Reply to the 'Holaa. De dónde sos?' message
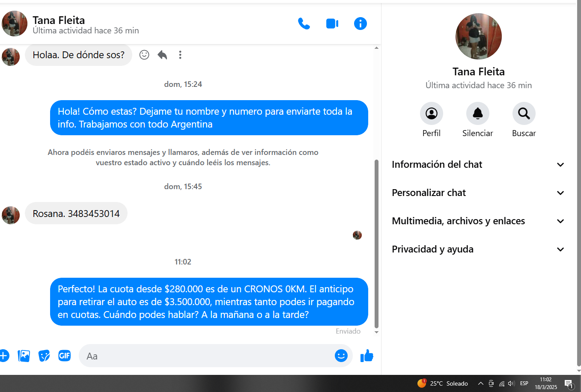The height and width of the screenshot is (392, 581). point(162,55)
